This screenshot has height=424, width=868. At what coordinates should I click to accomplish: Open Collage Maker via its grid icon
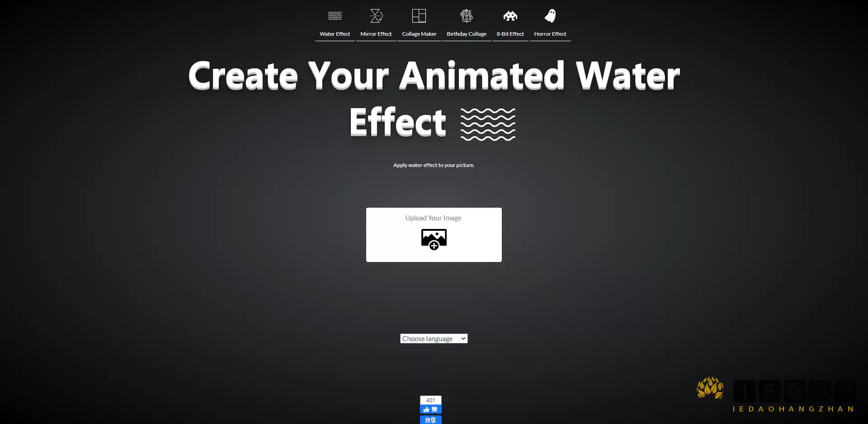tap(419, 15)
